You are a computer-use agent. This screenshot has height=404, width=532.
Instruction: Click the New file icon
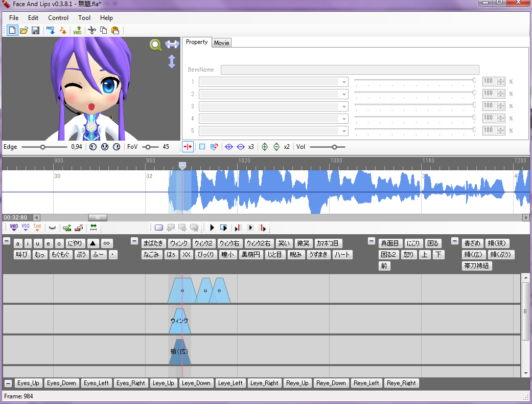coord(12,31)
